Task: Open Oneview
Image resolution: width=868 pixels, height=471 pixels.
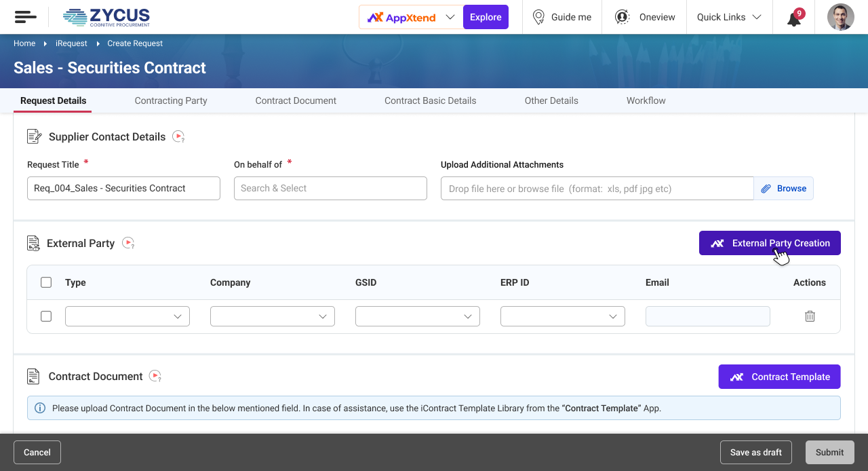Action: tap(657, 17)
